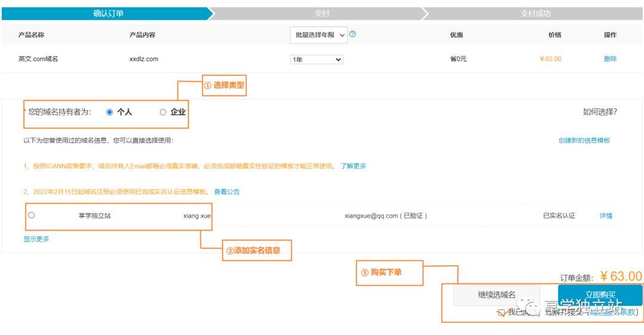The width and height of the screenshot is (644, 335).
Task: Open the 1年 duration dropdown
Action: pos(317,60)
